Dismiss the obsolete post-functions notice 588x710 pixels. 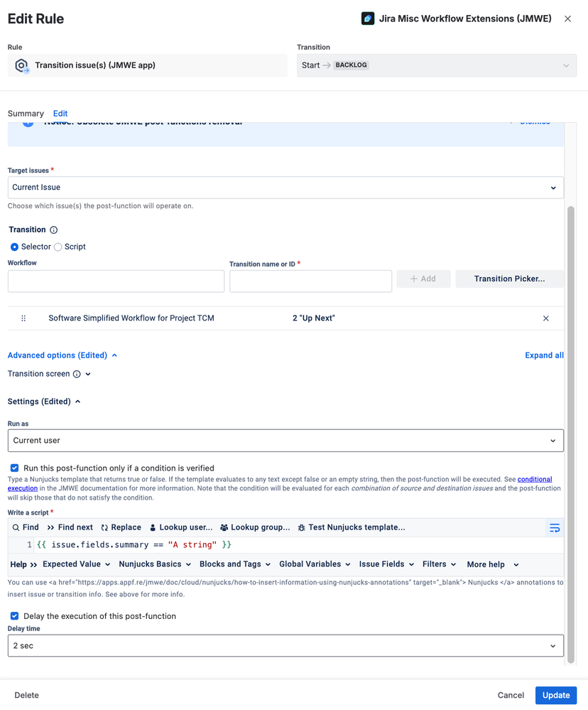pyautogui.click(x=535, y=122)
